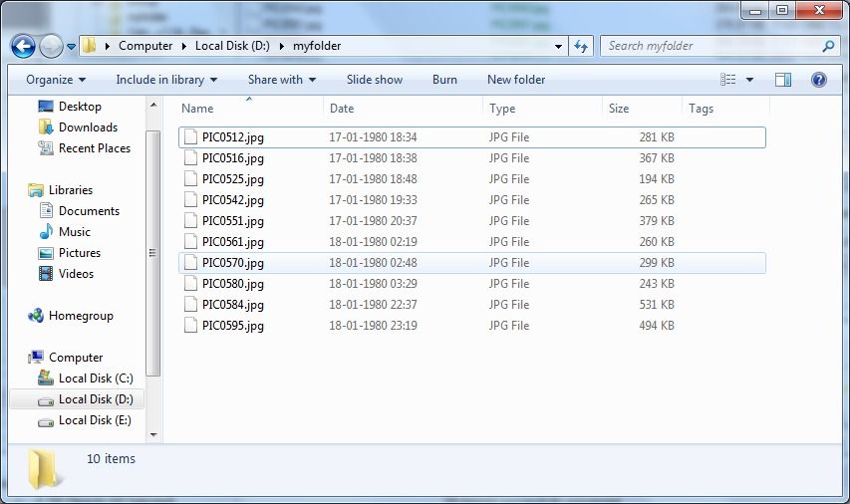Click the folder icon in the address bar
850x504 pixels.
89,46
